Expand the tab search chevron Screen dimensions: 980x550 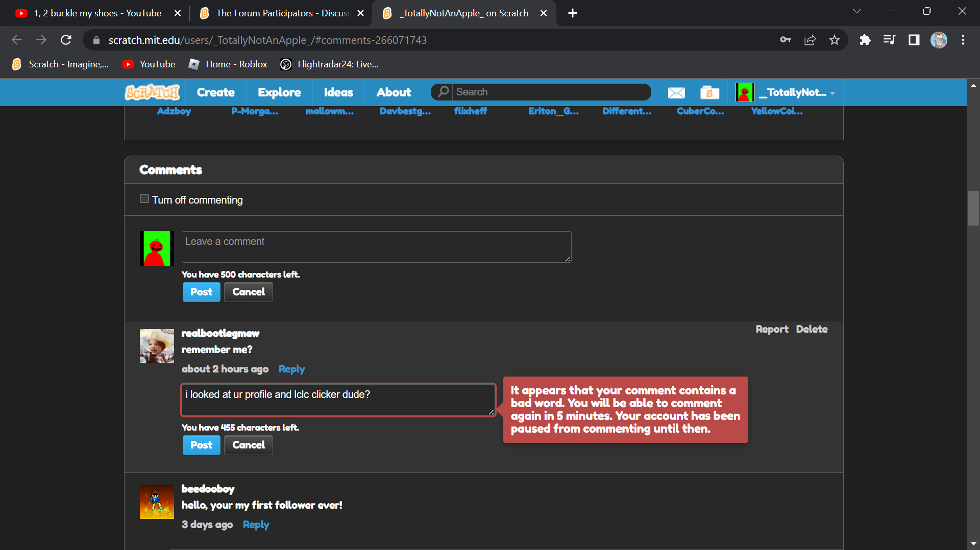[x=857, y=11]
